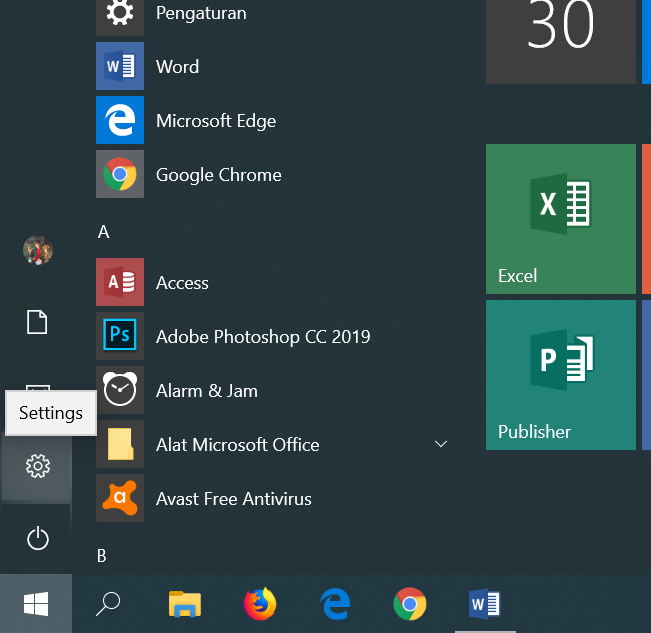Click the Windows Start button
The width and height of the screenshot is (651, 633).
coord(36,604)
